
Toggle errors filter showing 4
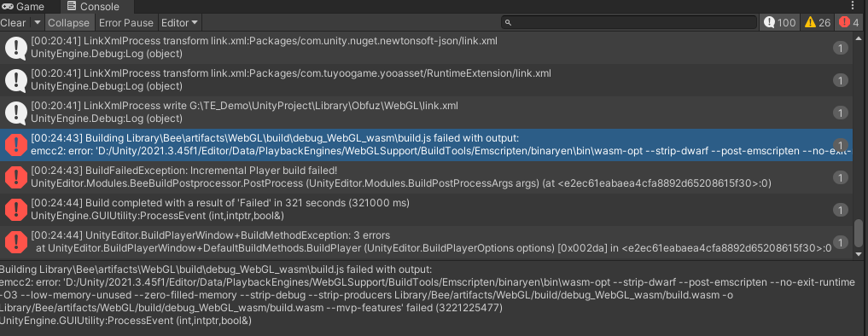848,23
